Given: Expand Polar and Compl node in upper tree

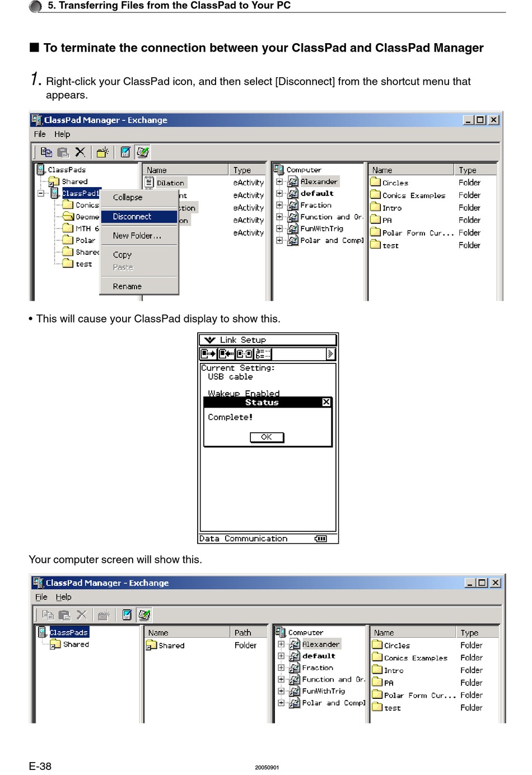Looking at the screenshot, I should click(279, 240).
